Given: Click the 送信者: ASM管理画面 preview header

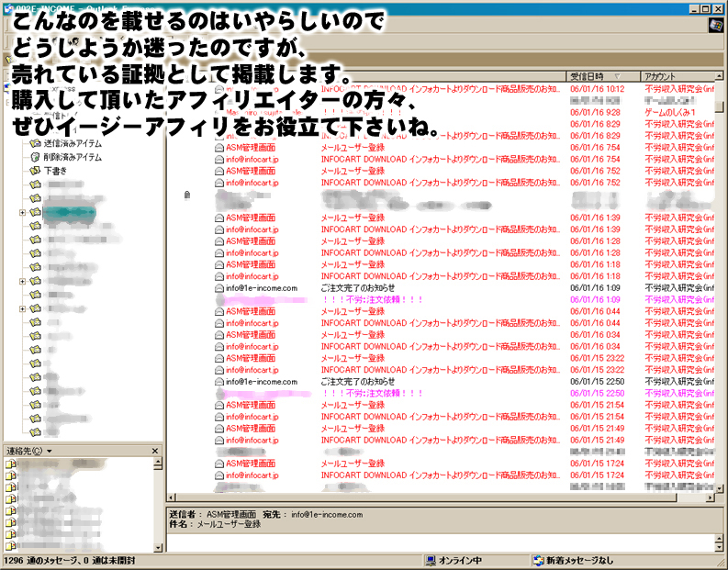Looking at the screenshot, I should 213,514.
